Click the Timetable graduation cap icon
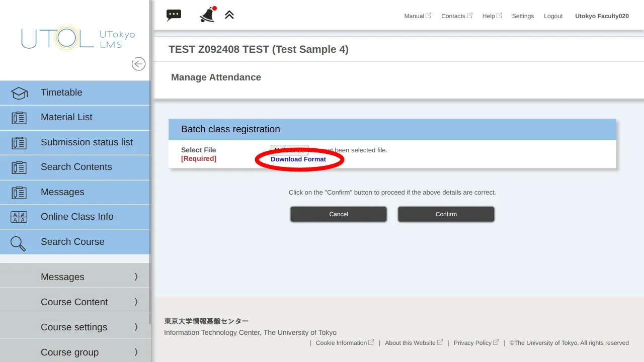644x362 pixels. [x=19, y=93]
